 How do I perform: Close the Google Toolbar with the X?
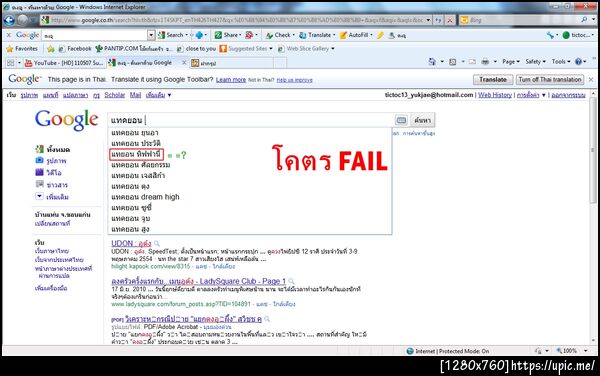coord(9,35)
